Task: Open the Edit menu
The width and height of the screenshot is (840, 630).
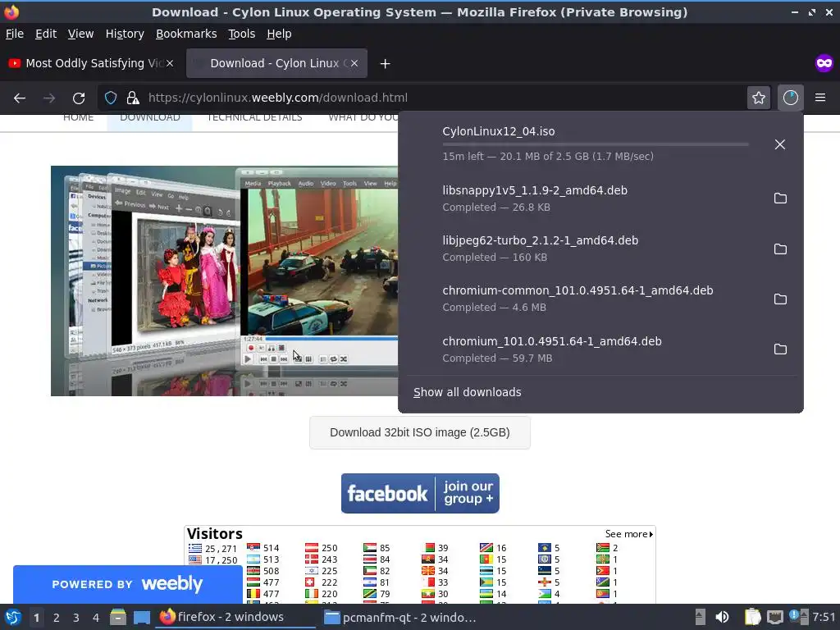Action: point(46,34)
